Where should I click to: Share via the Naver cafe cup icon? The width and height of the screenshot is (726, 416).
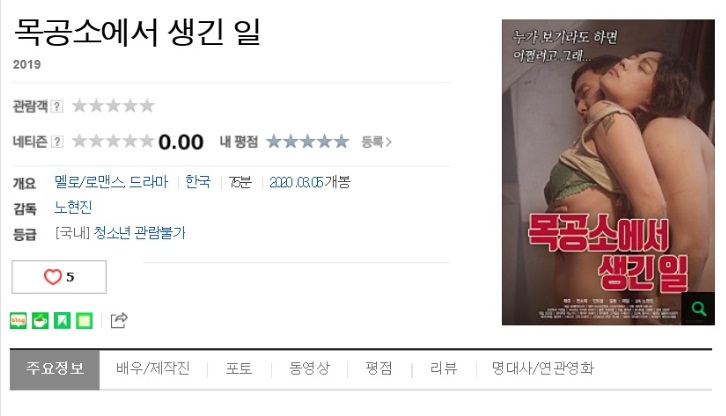(x=40, y=320)
